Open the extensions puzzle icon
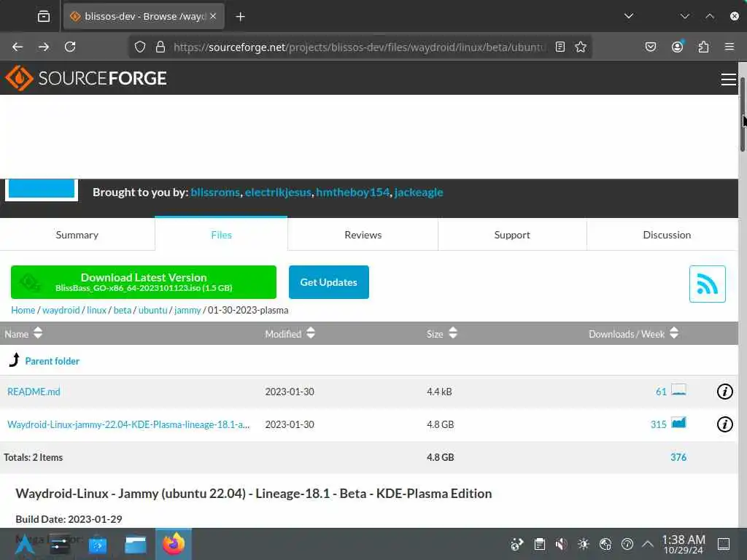 tap(703, 47)
